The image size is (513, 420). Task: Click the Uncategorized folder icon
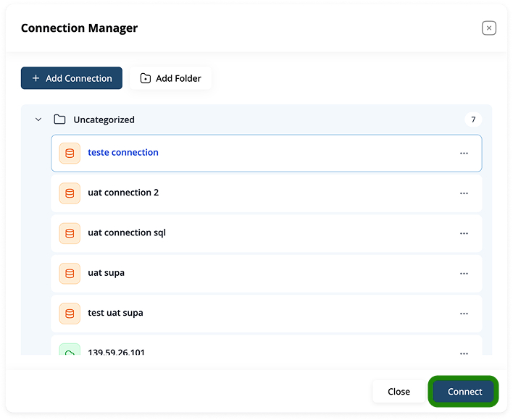[59, 119]
